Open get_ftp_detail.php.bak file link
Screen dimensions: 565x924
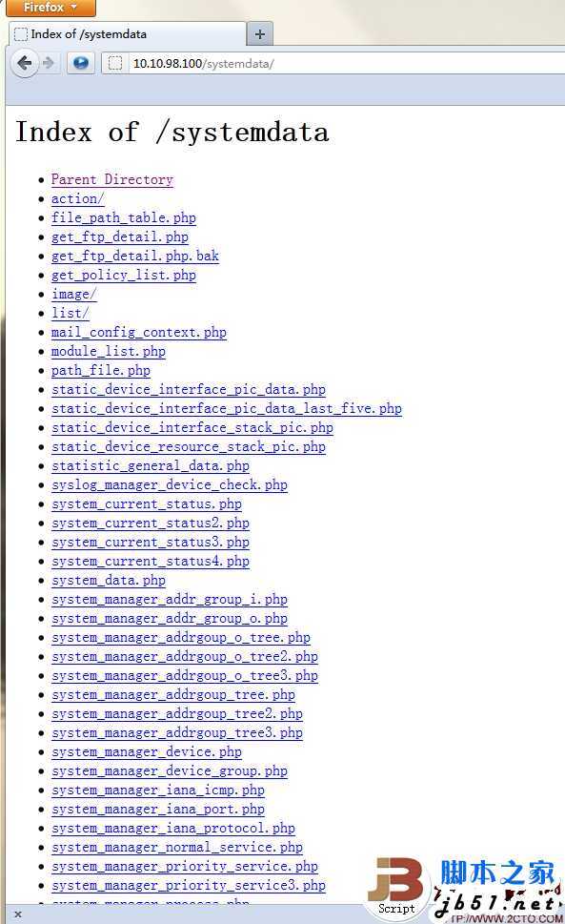[134, 256]
